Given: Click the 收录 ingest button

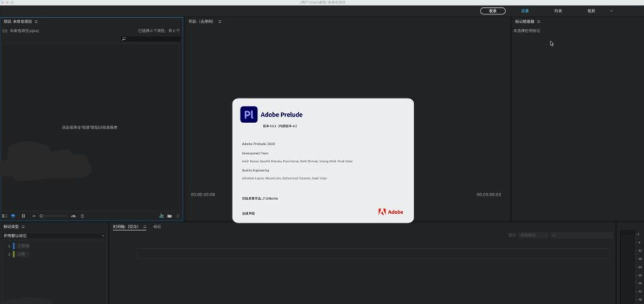Looking at the screenshot, I should (x=493, y=11).
